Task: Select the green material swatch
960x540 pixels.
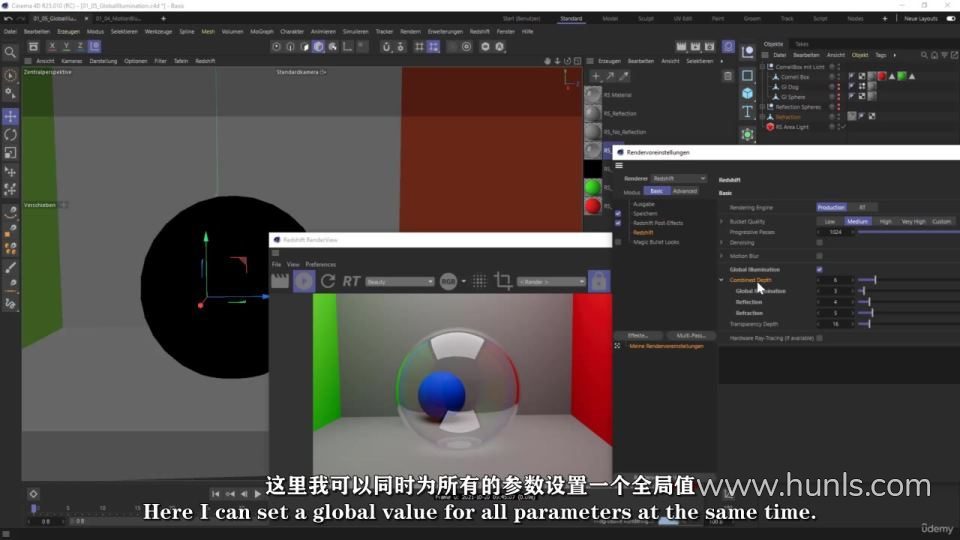Action: point(593,187)
